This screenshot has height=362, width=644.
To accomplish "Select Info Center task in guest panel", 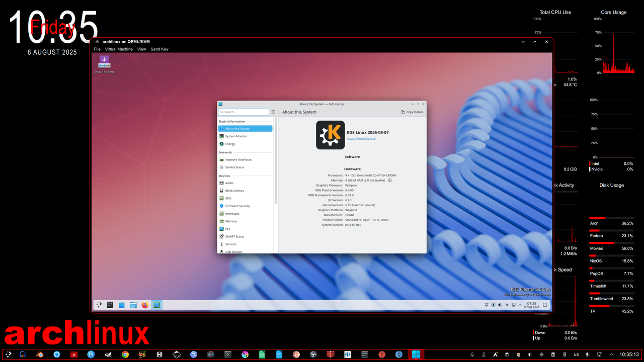I will coord(156,305).
